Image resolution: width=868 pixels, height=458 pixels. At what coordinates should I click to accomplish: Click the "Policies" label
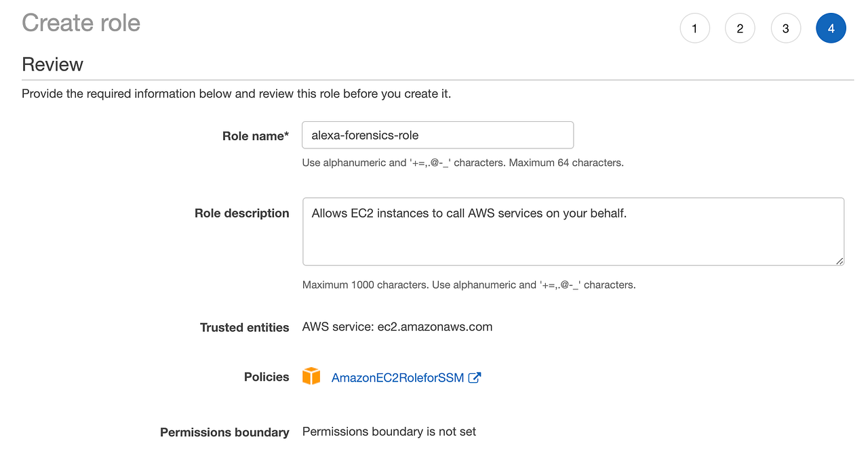pos(267,377)
